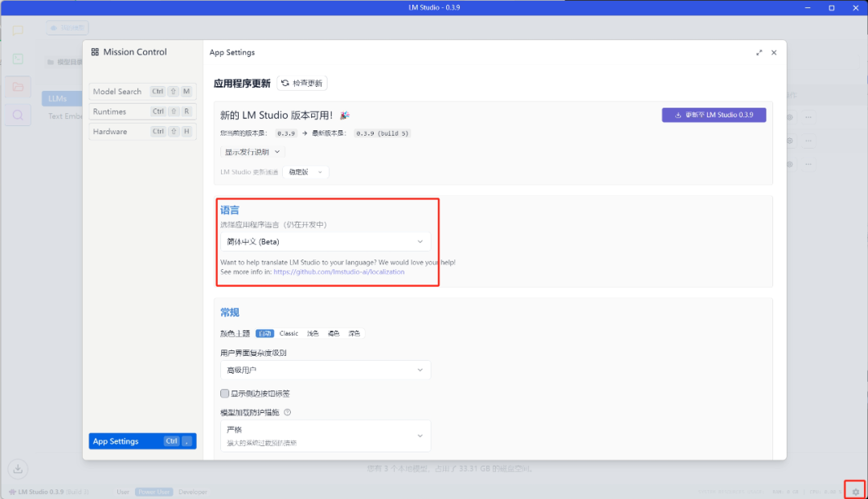The image size is (868, 499).
Task: Select the Classic color theme
Action: coord(289,333)
